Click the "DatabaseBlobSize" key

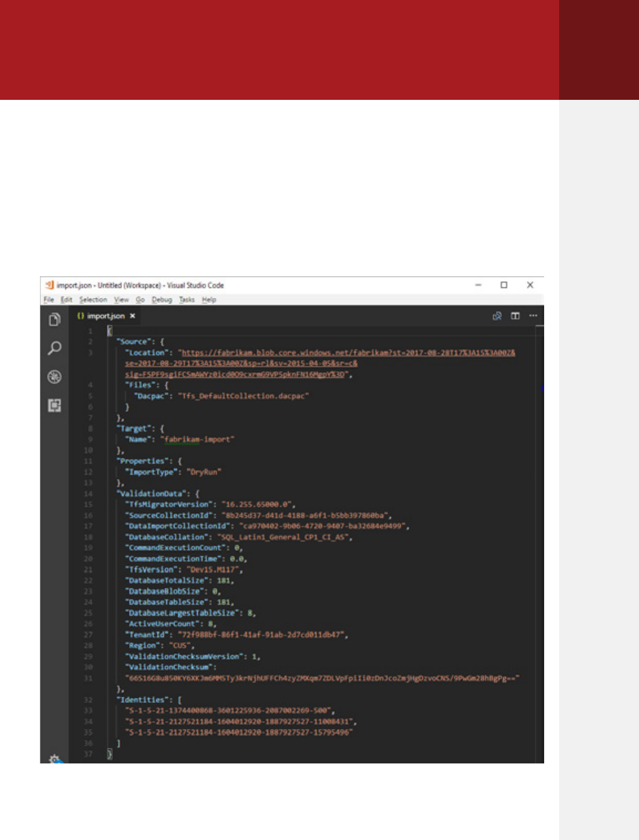tap(165, 591)
